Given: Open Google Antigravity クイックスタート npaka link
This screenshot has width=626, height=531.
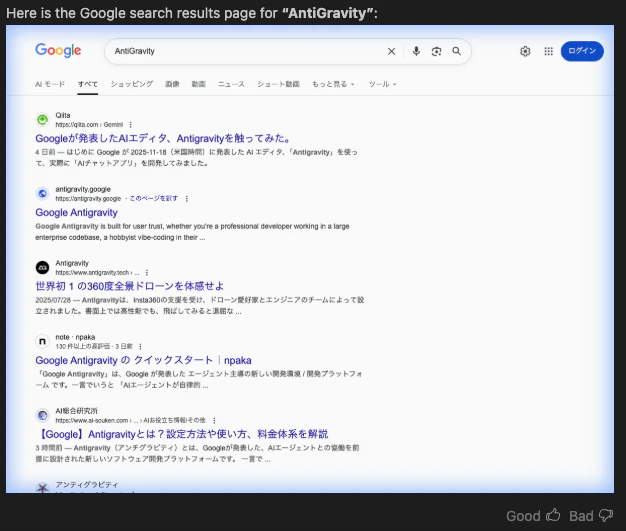Looking at the screenshot, I should [143, 360].
